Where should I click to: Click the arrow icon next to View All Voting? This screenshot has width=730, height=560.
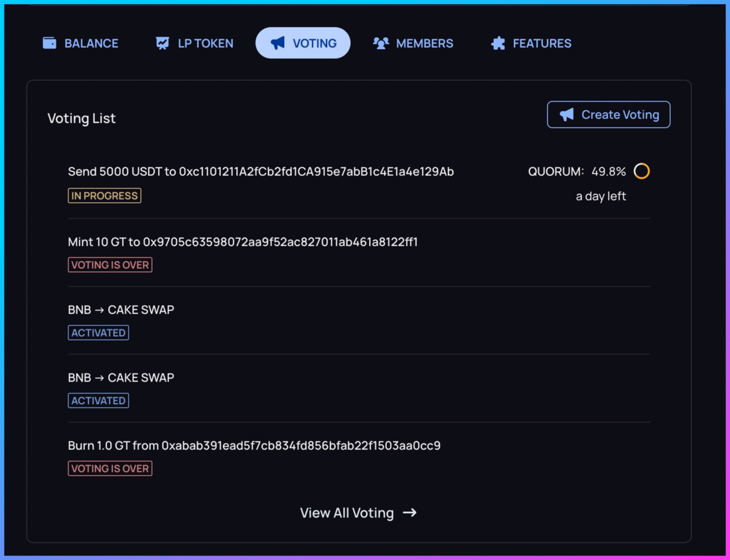click(411, 512)
